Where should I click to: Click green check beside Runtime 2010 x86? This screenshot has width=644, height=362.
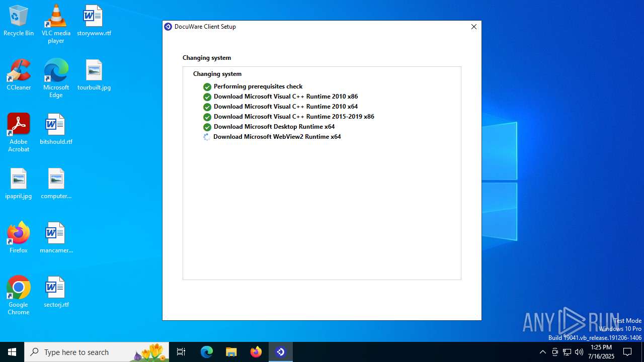pyautogui.click(x=207, y=97)
